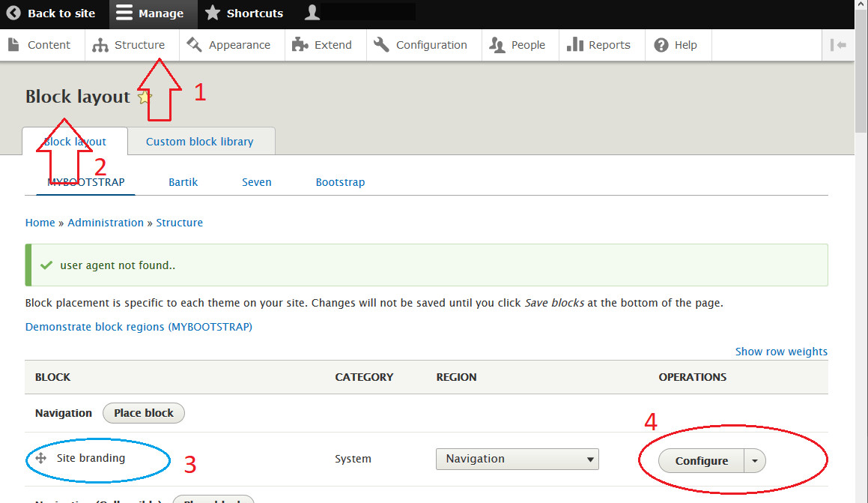The image size is (868, 503).
Task: Click the Reports bar-chart icon
Action: 575,44
